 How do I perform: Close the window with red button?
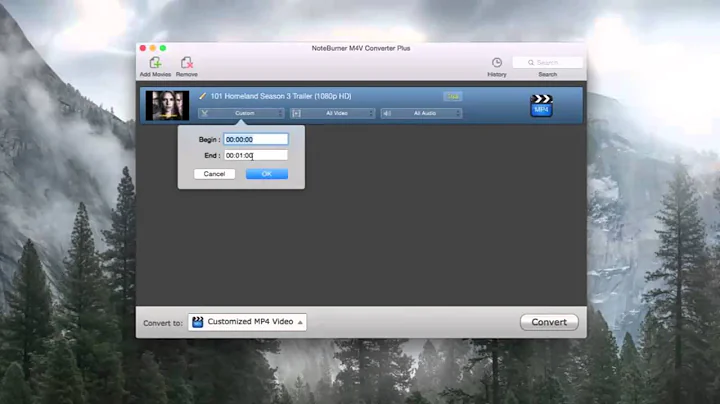click(x=143, y=48)
